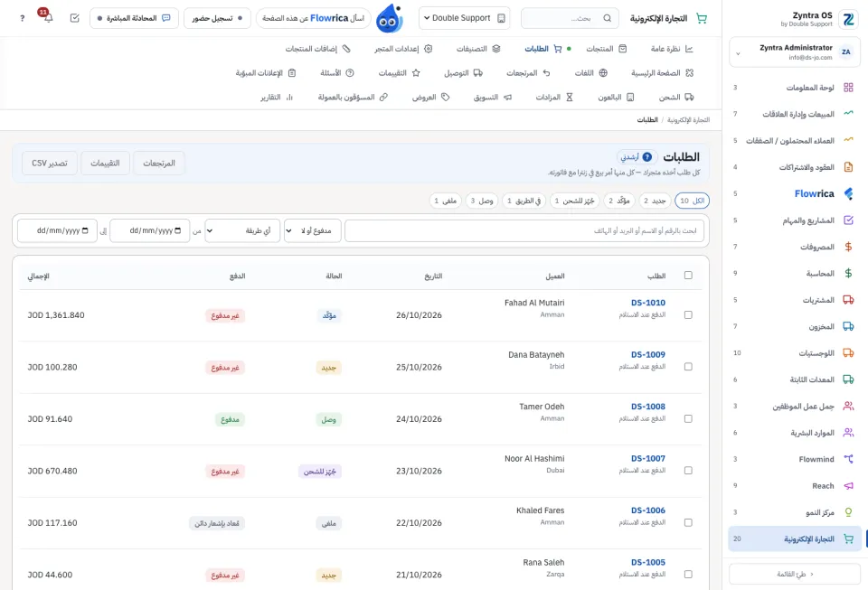
Task: Open the Double Support company dropdown
Action: pos(465,18)
